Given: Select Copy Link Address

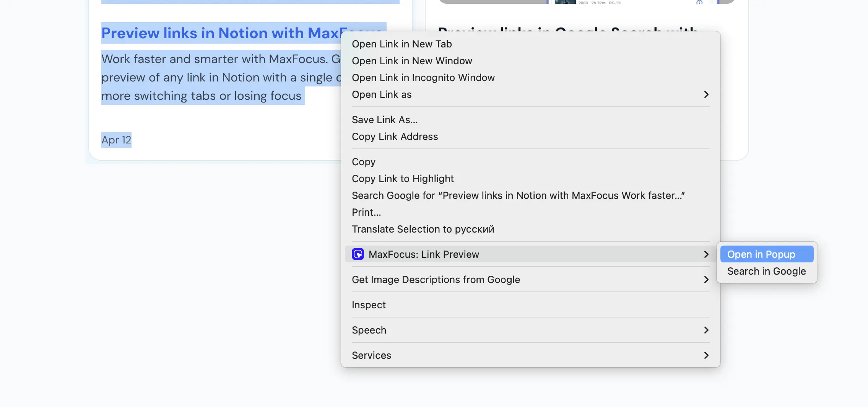Looking at the screenshot, I should [530, 137].
